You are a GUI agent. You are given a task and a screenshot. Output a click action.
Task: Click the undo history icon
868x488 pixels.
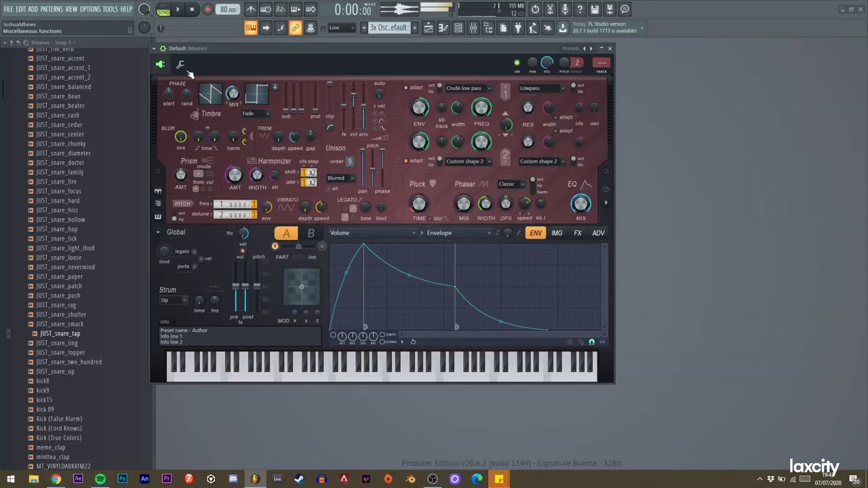(535, 9)
